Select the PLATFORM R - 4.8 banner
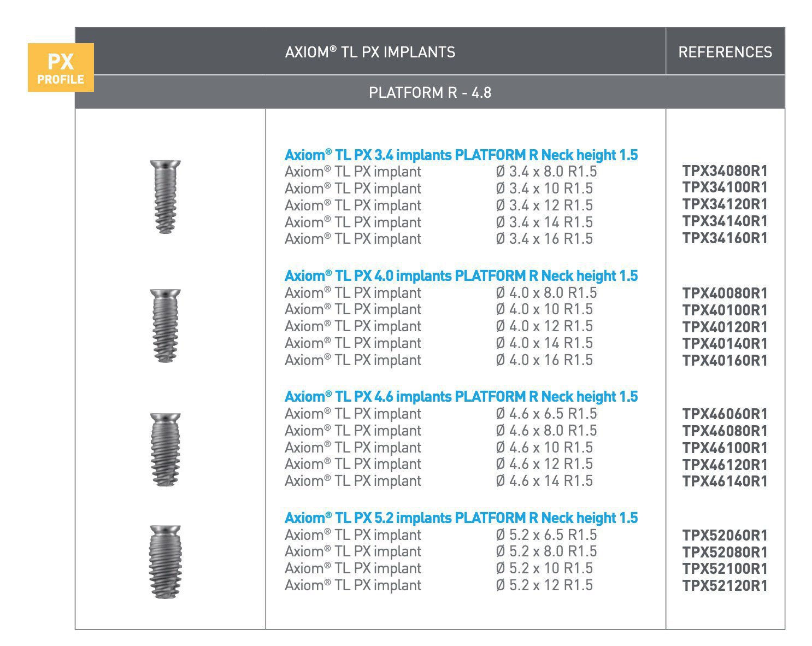Image resolution: width=812 pixels, height=646 pixels. point(432,93)
